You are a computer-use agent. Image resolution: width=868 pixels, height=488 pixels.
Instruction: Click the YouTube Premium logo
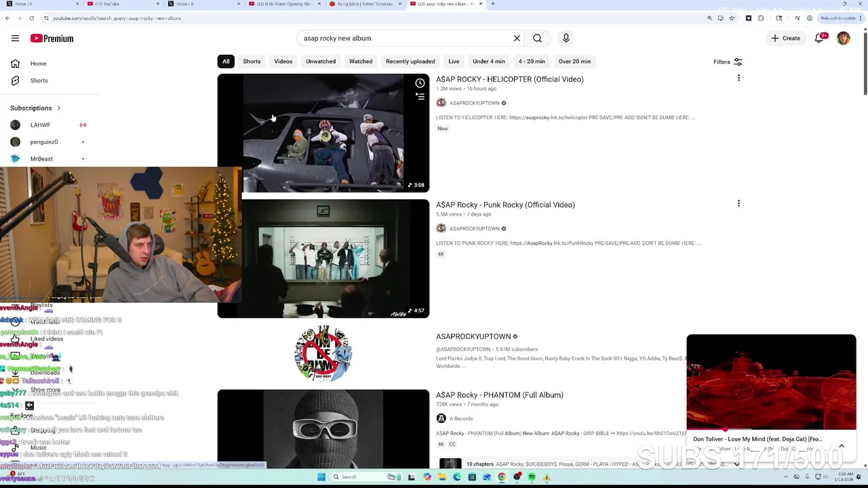(x=52, y=39)
